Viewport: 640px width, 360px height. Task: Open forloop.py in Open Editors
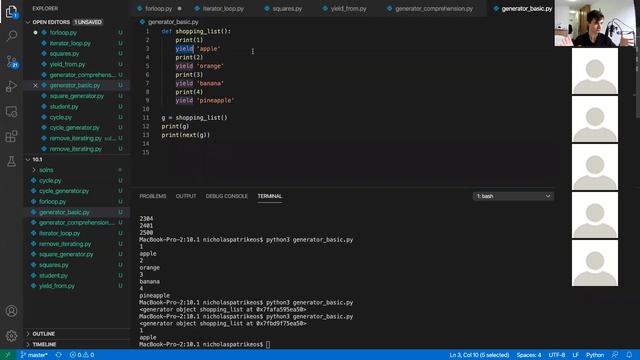(x=63, y=33)
